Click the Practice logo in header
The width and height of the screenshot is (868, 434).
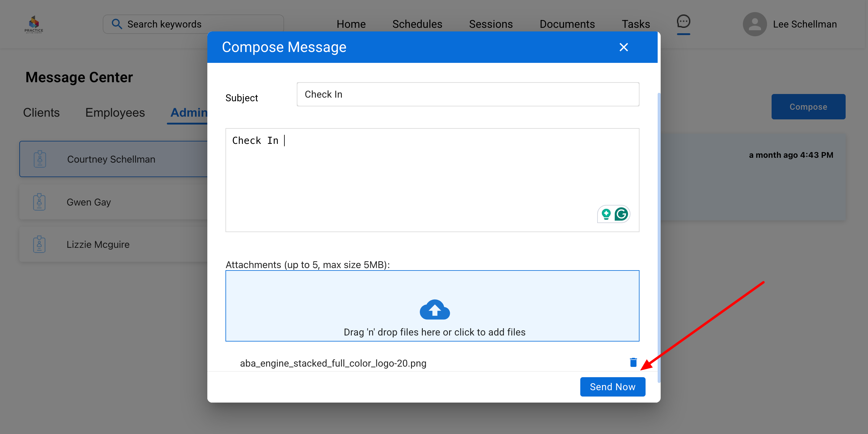tap(34, 24)
